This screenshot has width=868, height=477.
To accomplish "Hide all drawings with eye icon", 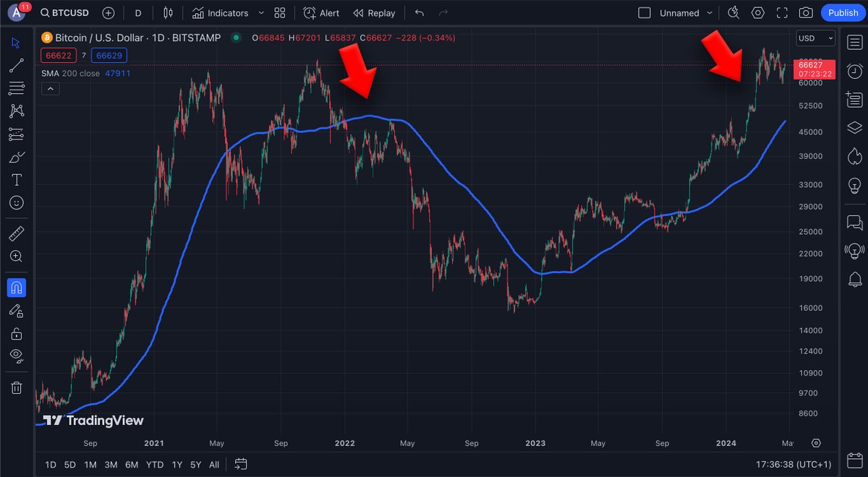I will [16, 356].
